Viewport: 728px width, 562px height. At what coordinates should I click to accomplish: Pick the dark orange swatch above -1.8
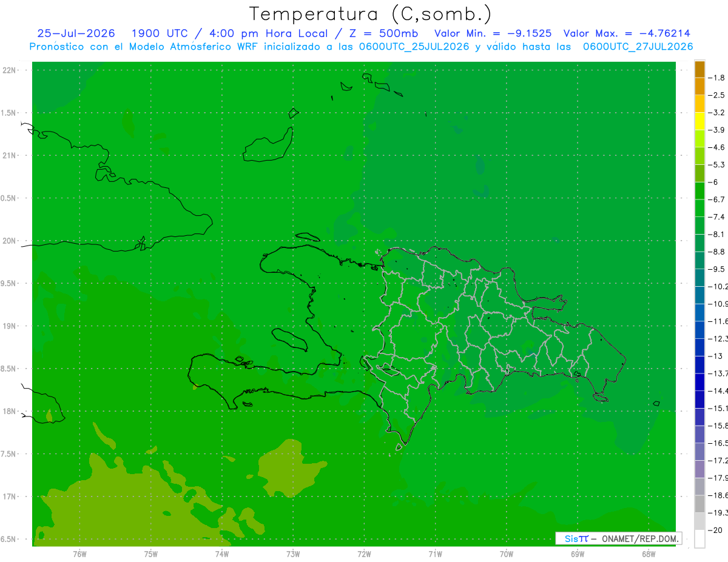pyautogui.click(x=699, y=69)
